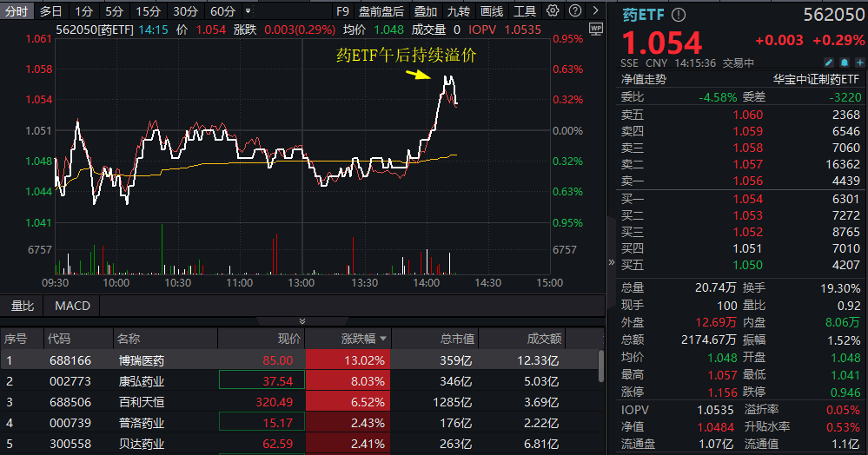Open the F9 detail view
The image size is (868, 455).
point(342,11)
